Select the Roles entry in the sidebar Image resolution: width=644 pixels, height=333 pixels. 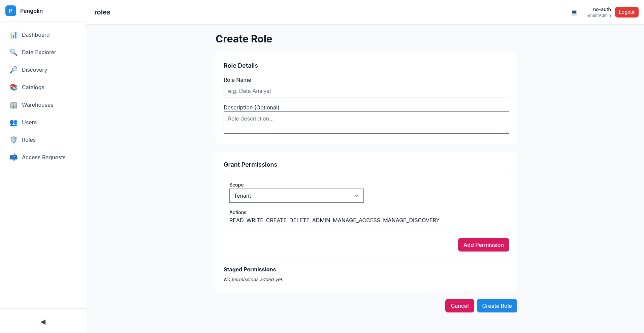coord(29,140)
